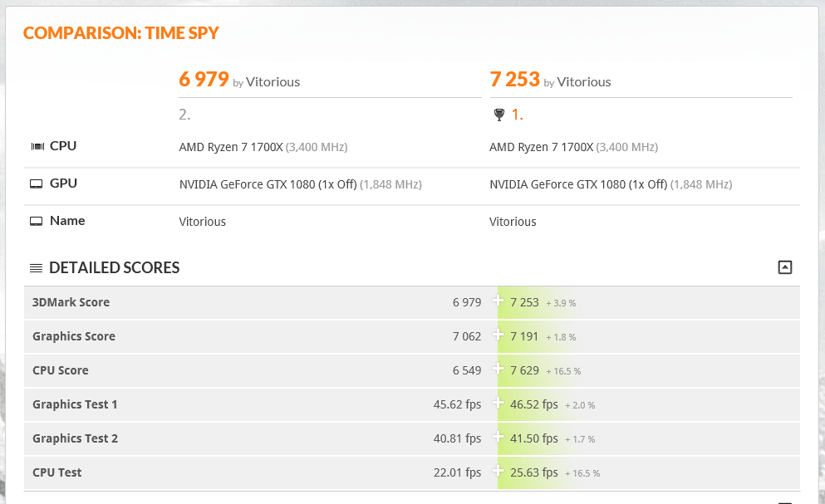
Task: Select the Graphics Score row
Action: [412, 336]
